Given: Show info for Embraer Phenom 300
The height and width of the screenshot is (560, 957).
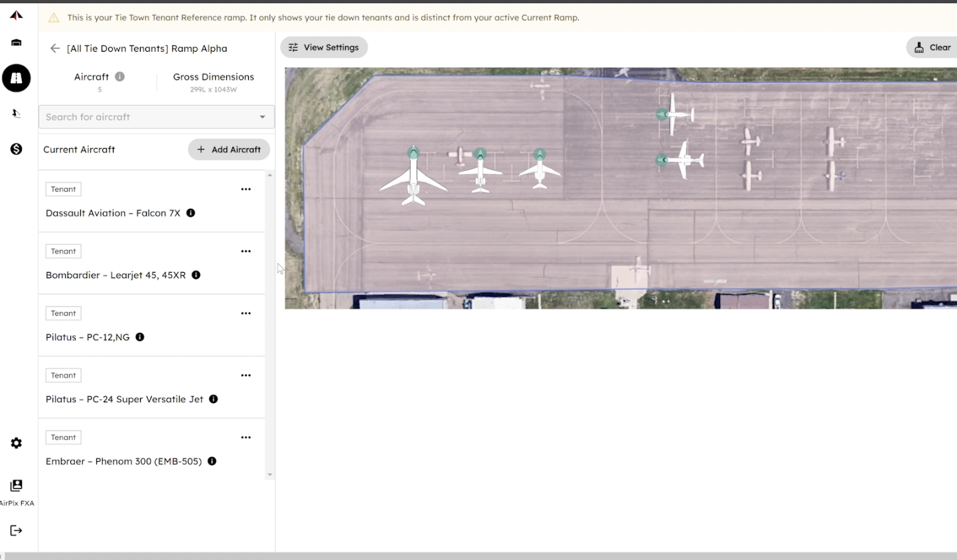Looking at the screenshot, I should coord(212,461).
